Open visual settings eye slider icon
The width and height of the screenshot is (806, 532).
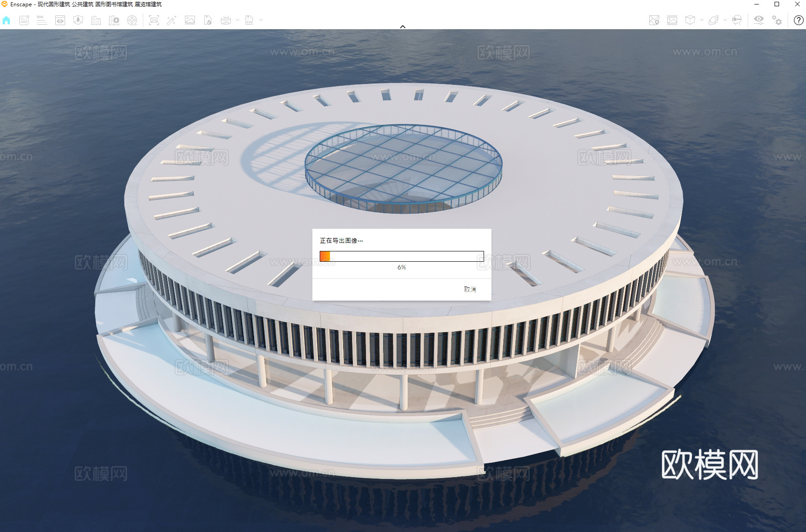coord(759,20)
